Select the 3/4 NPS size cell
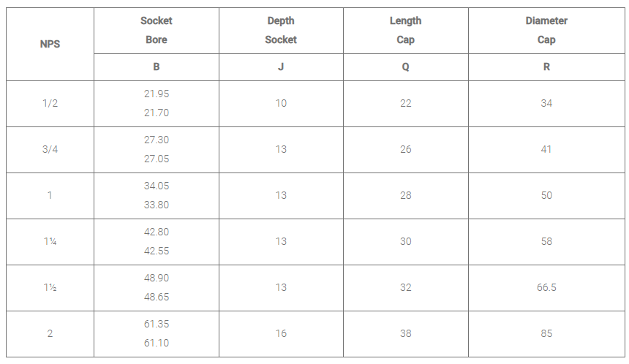 [50, 150]
